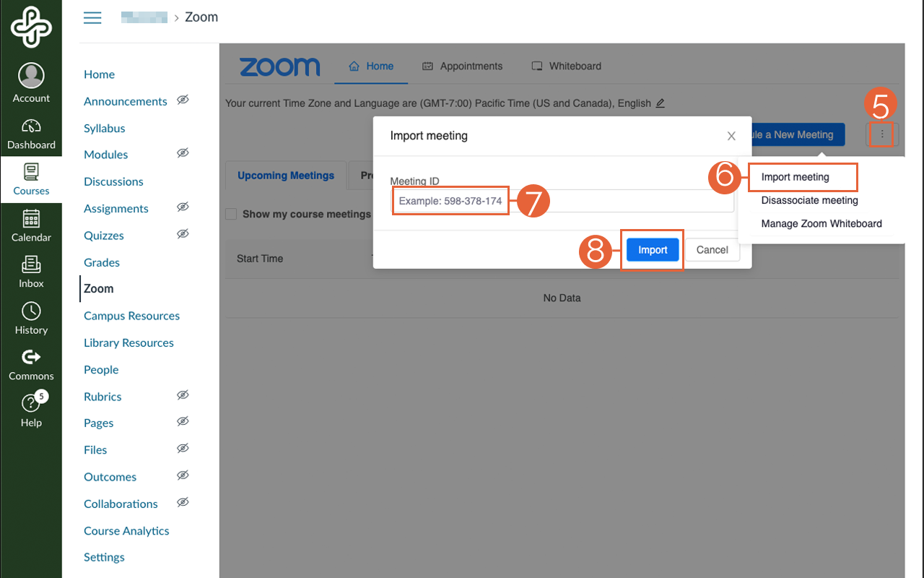924x578 pixels.
Task: Click the blue Import button
Action: (653, 250)
